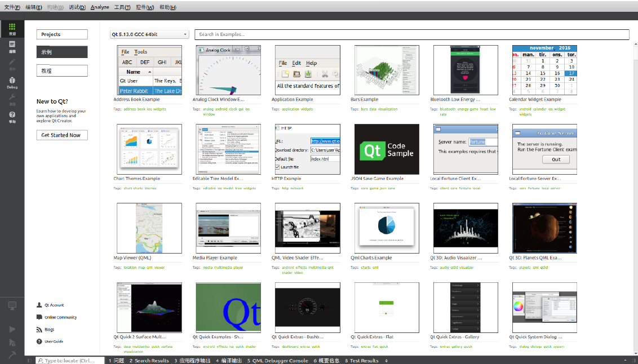Click the Start Debugging run icon
The height and width of the screenshot is (364, 638).
[x=12, y=343]
